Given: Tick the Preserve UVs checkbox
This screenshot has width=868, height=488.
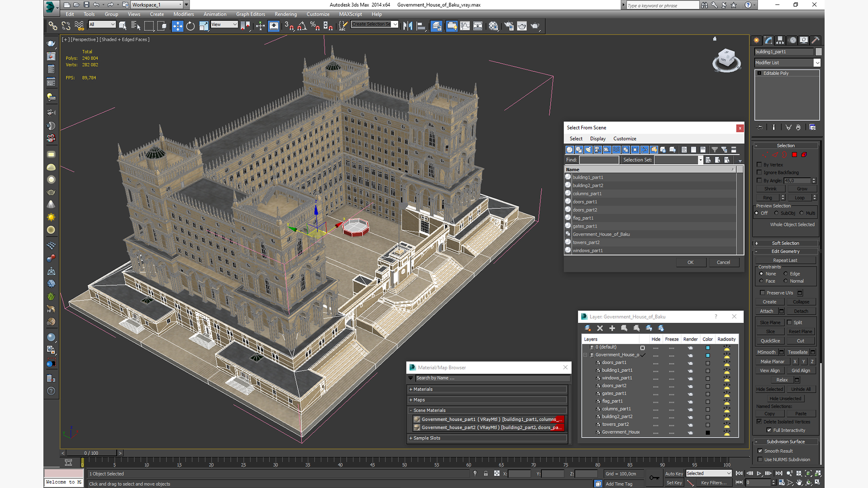Looking at the screenshot, I should (x=763, y=293).
